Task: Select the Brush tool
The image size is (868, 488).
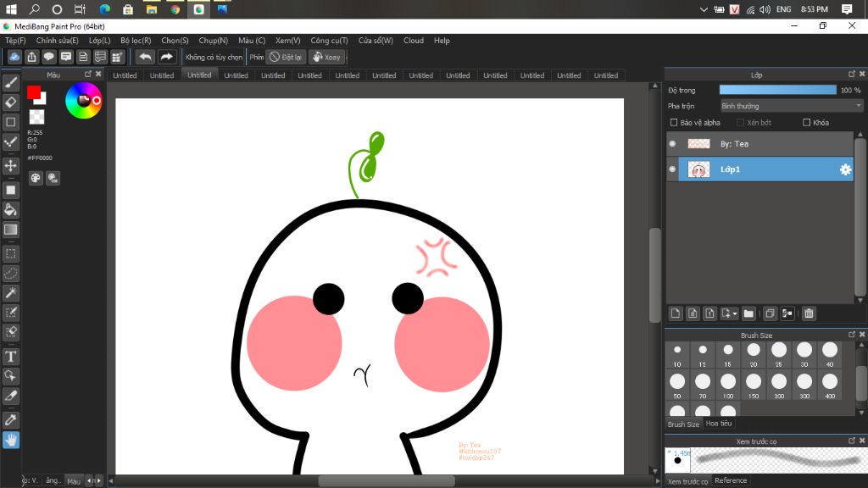Action: click(11, 82)
